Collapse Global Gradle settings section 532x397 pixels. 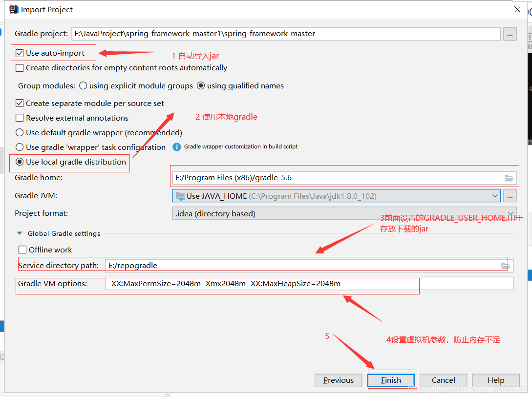[20, 233]
